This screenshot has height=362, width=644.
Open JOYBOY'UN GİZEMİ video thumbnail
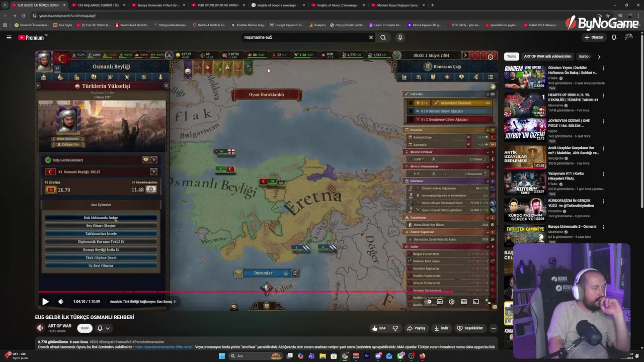coord(525,130)
